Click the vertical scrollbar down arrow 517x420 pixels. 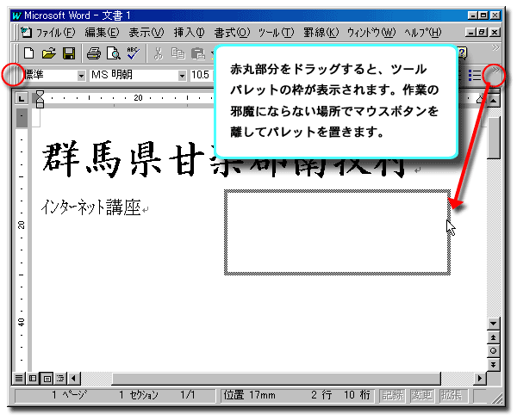[493, 324]
